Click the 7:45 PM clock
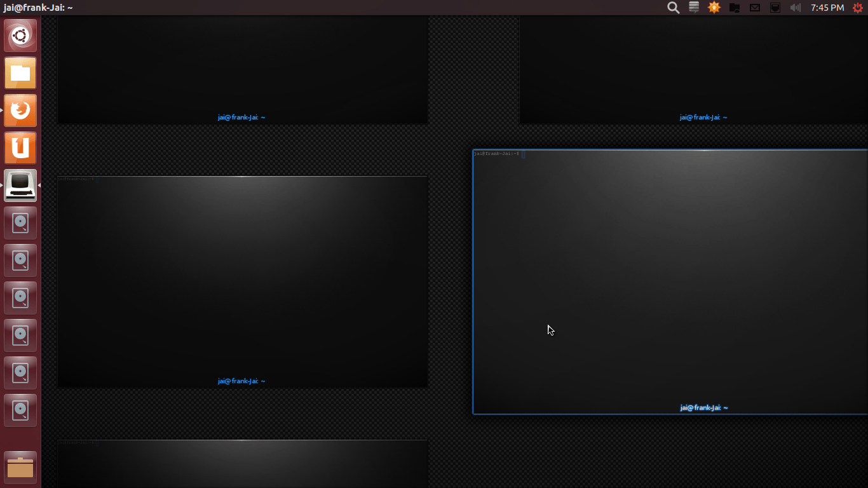This screenshot has width=868, height=488. click(x=827, y=8)
